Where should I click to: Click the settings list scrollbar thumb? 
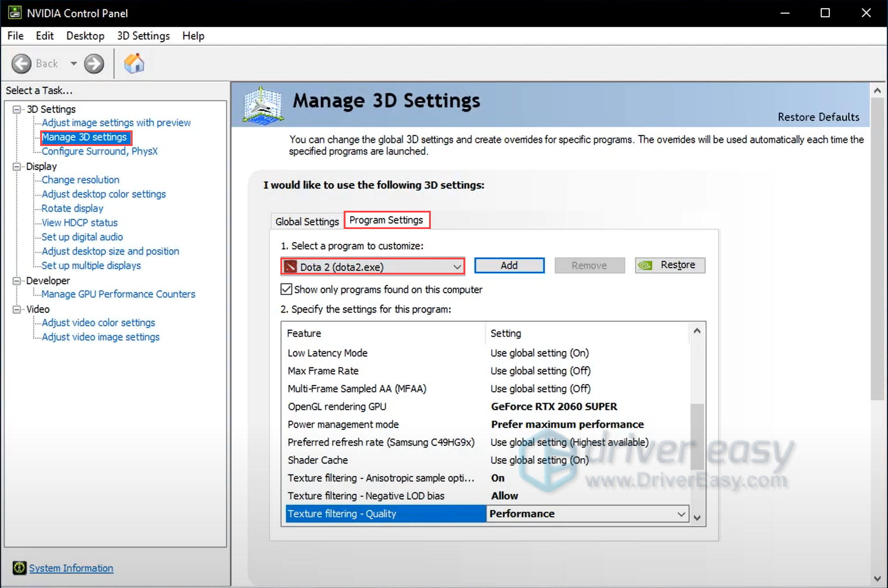point(697,436)
